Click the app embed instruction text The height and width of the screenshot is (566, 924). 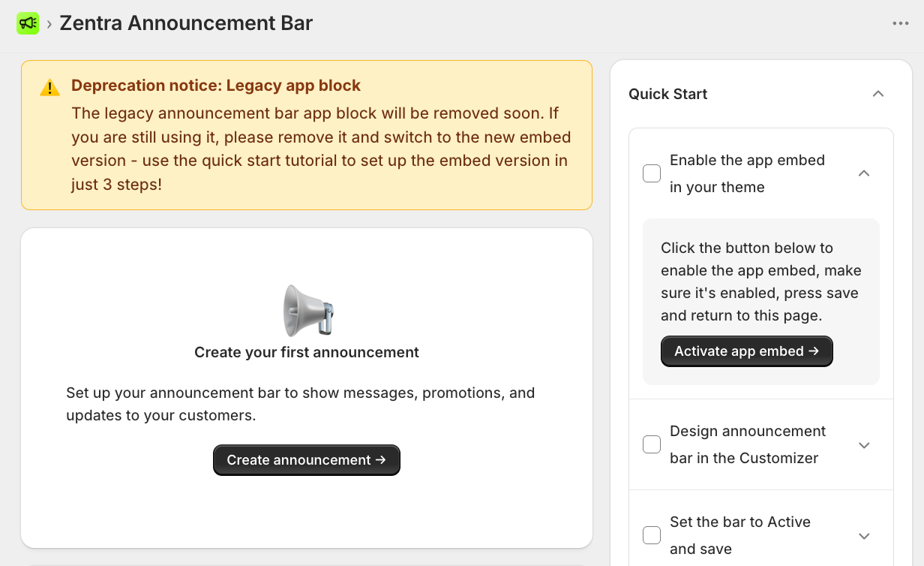pos(761,281)
